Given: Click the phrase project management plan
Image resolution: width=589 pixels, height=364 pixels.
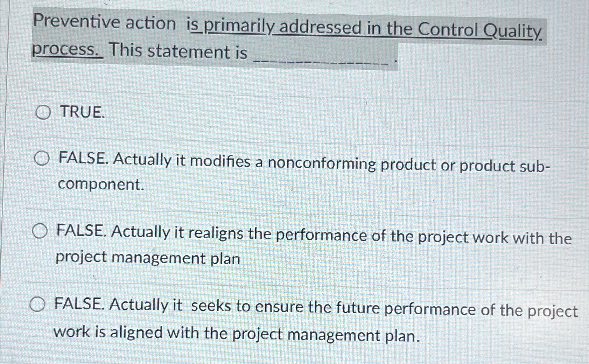Looking at the screenshot, I should click(147, 258).
